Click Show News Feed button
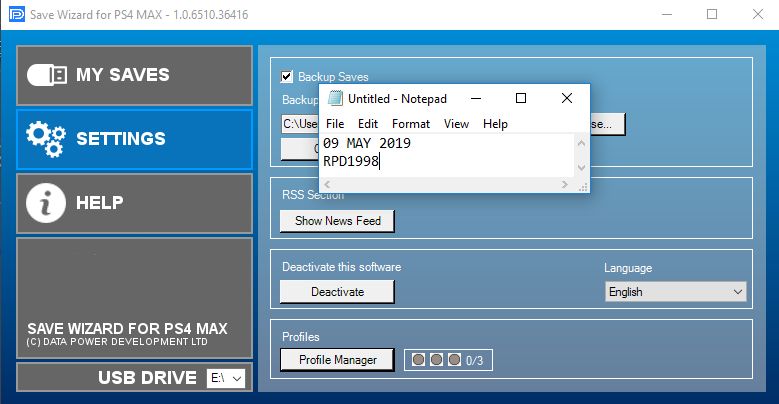 click(x=337, y=221)
